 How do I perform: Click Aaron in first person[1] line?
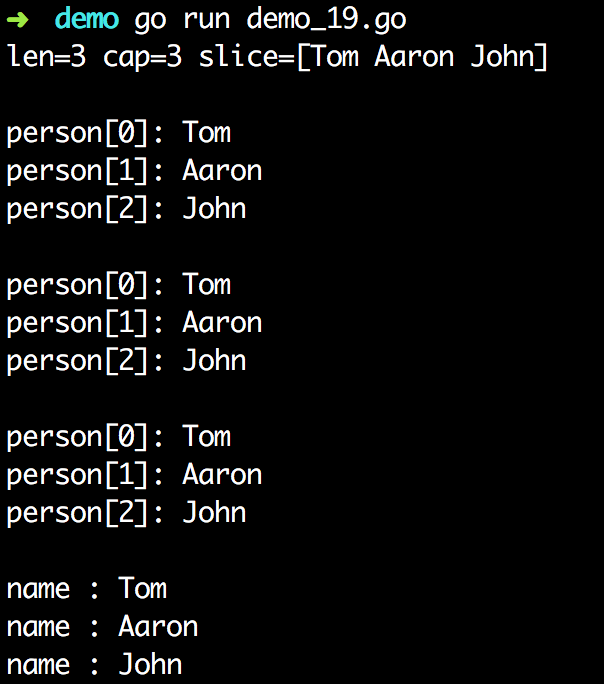point(222,171)
